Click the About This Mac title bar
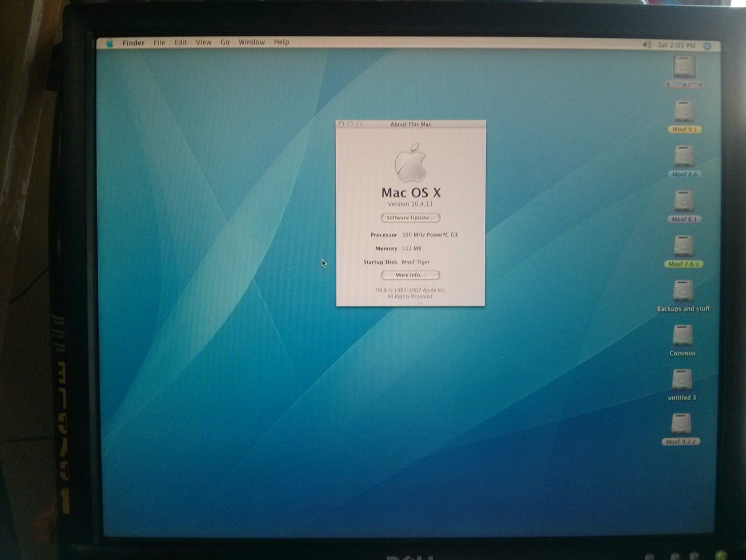Screen dimensions: 746x560 tap(411, 124)
